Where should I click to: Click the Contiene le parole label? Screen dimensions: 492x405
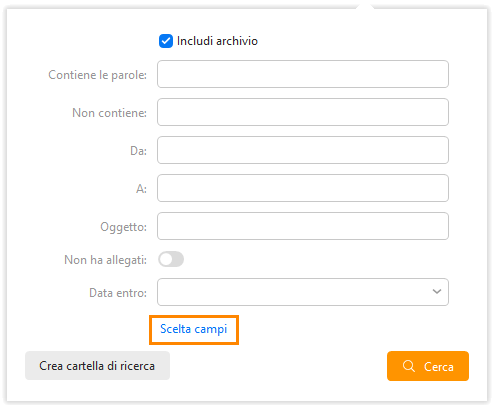(97, 75)
